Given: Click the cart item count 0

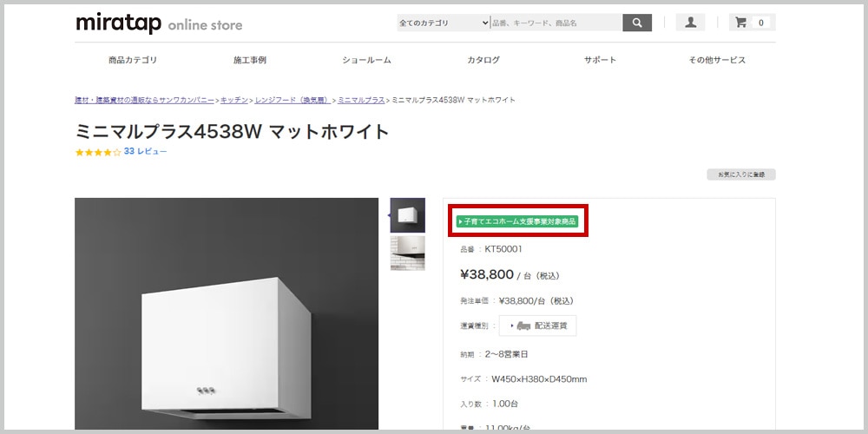Looking at the screenshot, I should tap(761, 23).
